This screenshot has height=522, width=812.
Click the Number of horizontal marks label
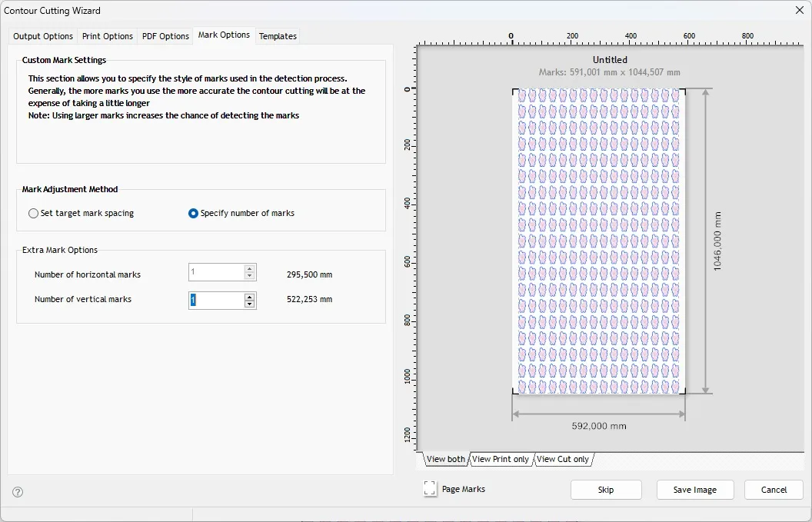point(88,274)
